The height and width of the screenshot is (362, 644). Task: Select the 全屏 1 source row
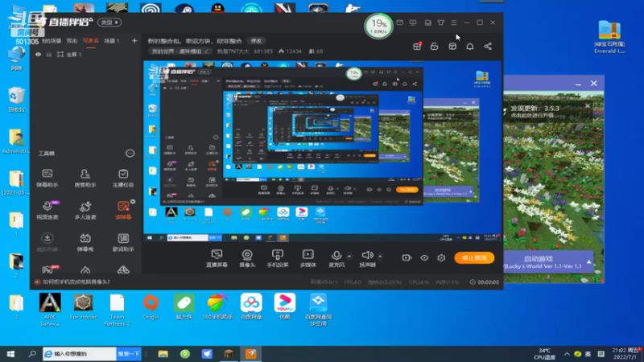[85, 54]
